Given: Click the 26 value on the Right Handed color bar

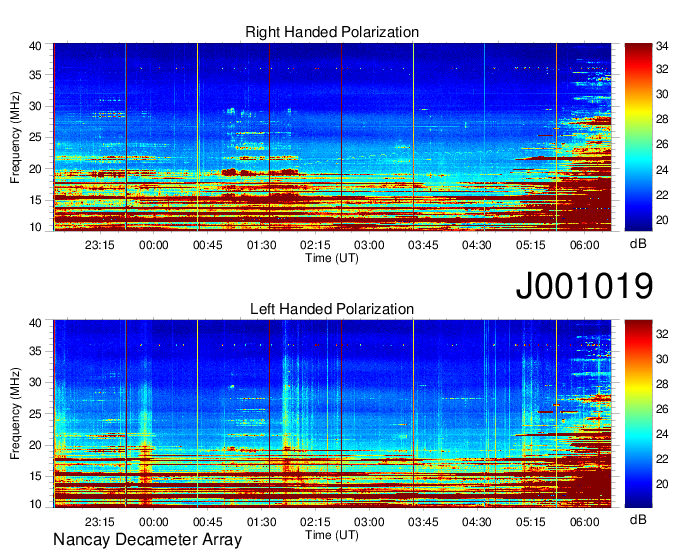Looking at the screenshot, I should tap(662, 144).
